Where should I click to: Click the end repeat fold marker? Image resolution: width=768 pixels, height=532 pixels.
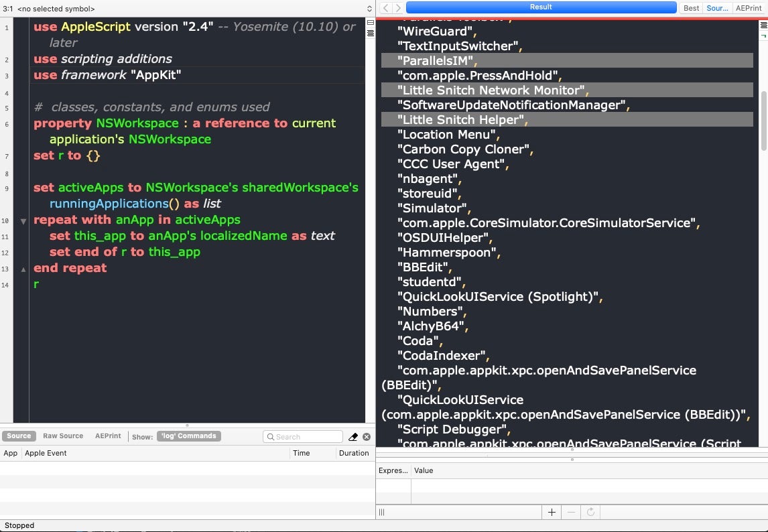(x=23, y=269)
